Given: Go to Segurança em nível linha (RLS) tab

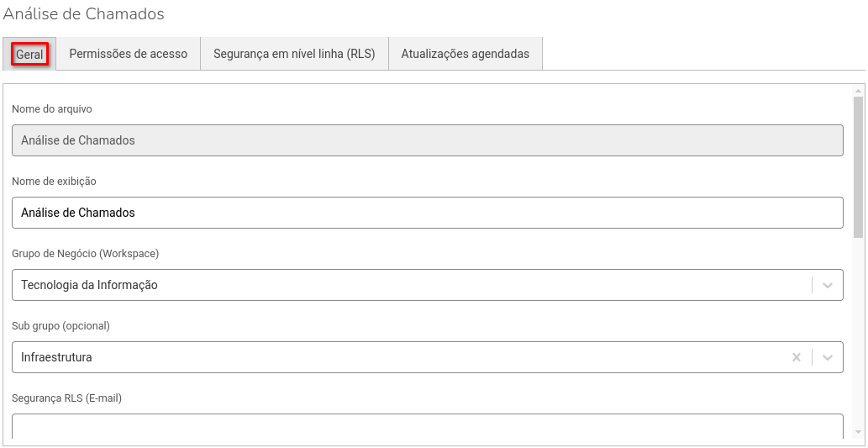Looking at the screenshot, I should (294, 54).
